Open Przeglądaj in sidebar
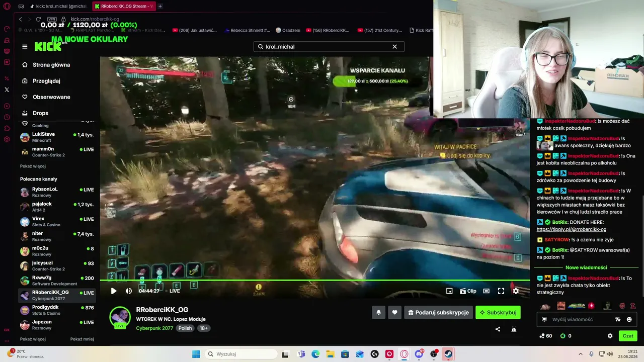Image resolution: width=644 pixels, height=362 pixels. (x=46, y=81)
